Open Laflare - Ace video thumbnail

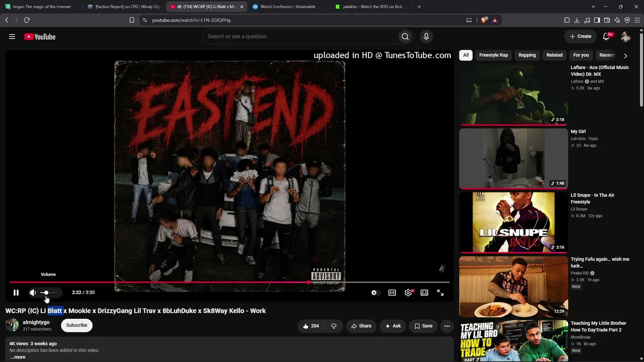(513, 95)
